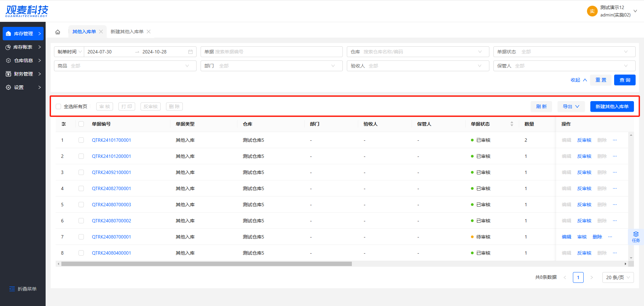Click the 仓库信息 sidebar icon

click(x=8, y=60)
